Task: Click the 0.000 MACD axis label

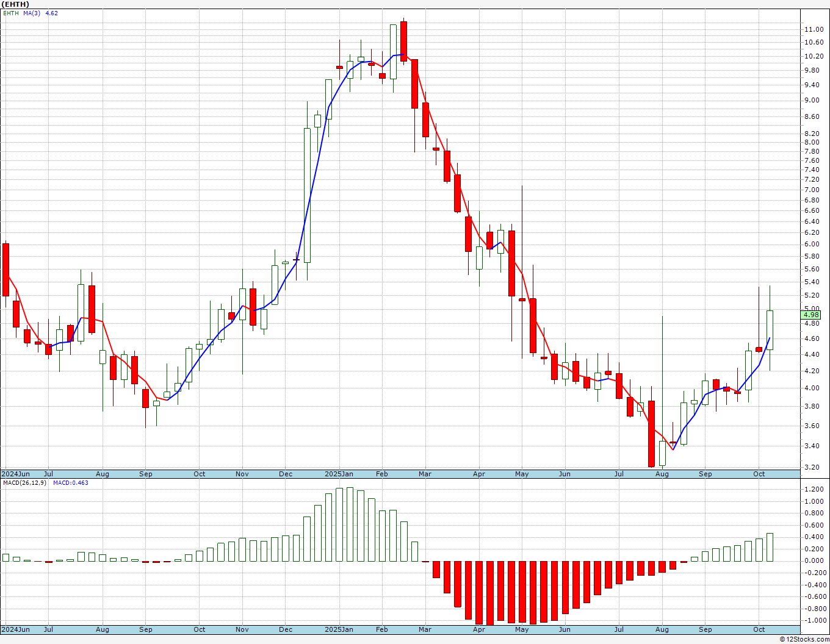Action: [814, 560]
